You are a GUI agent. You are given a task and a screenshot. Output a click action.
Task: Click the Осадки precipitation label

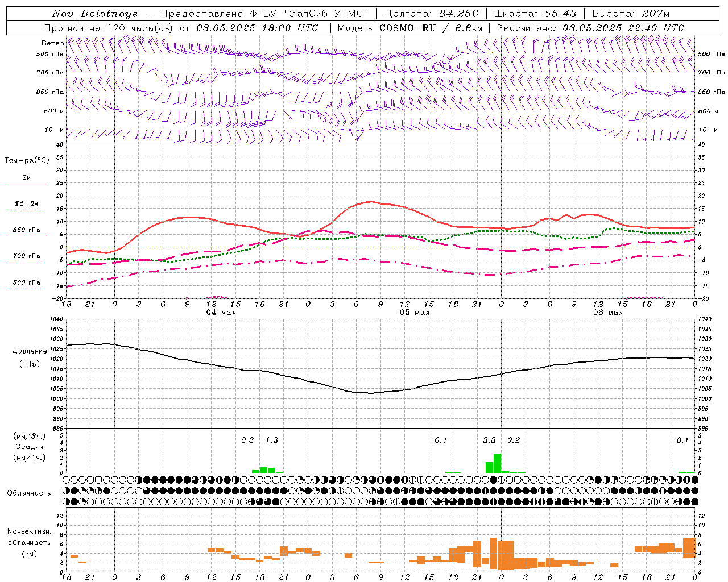coord(29,447)
